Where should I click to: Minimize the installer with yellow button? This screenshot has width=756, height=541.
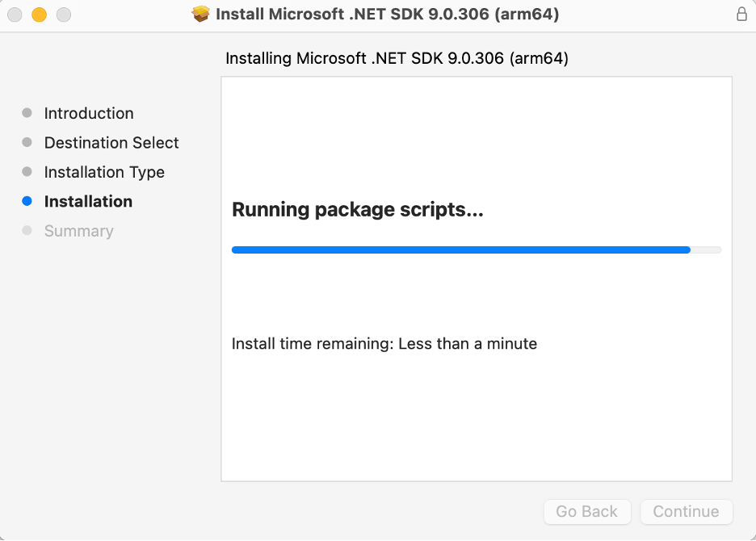pos(39,15)
